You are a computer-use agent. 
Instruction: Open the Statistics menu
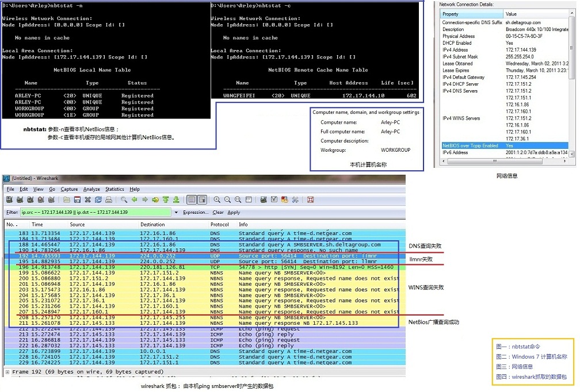115,189
